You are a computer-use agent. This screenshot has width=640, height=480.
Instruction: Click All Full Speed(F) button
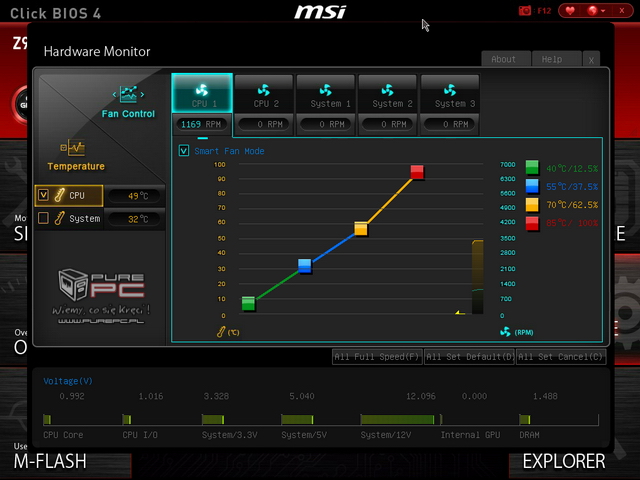click(x=377, y=357)
